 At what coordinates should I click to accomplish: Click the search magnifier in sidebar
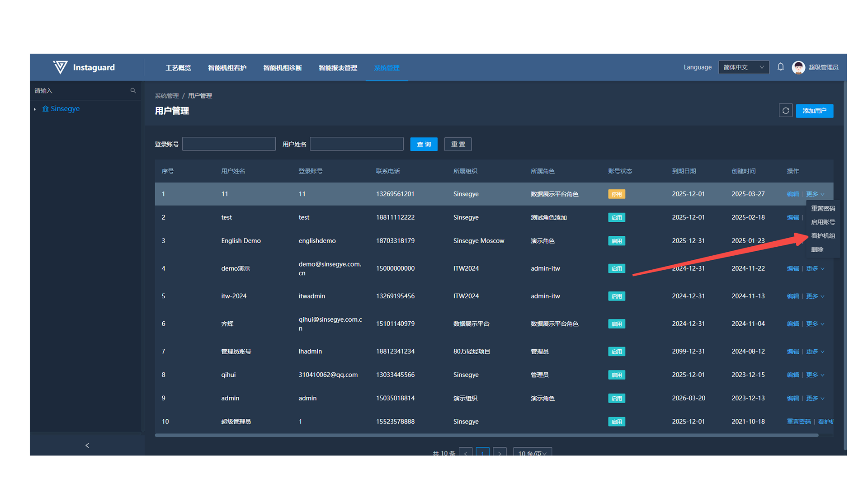click(133, 91)
